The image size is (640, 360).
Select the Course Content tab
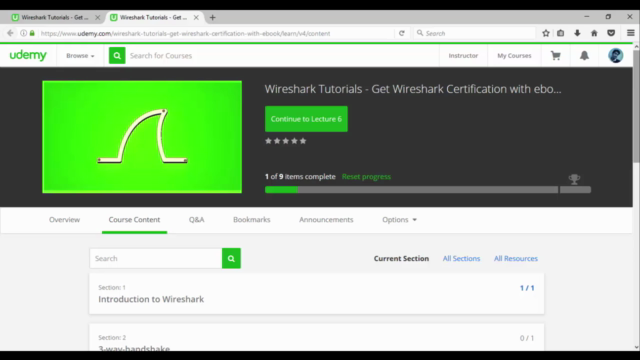tap(134, 220)
